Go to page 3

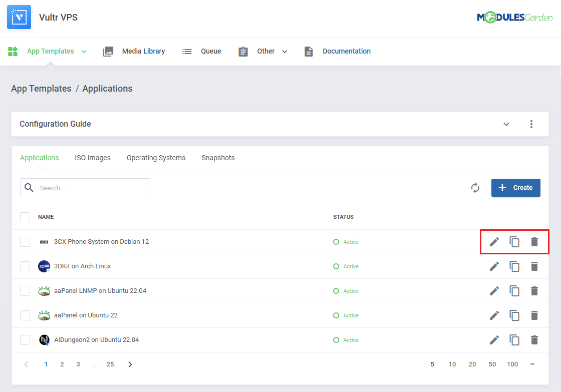pos(78,364)
